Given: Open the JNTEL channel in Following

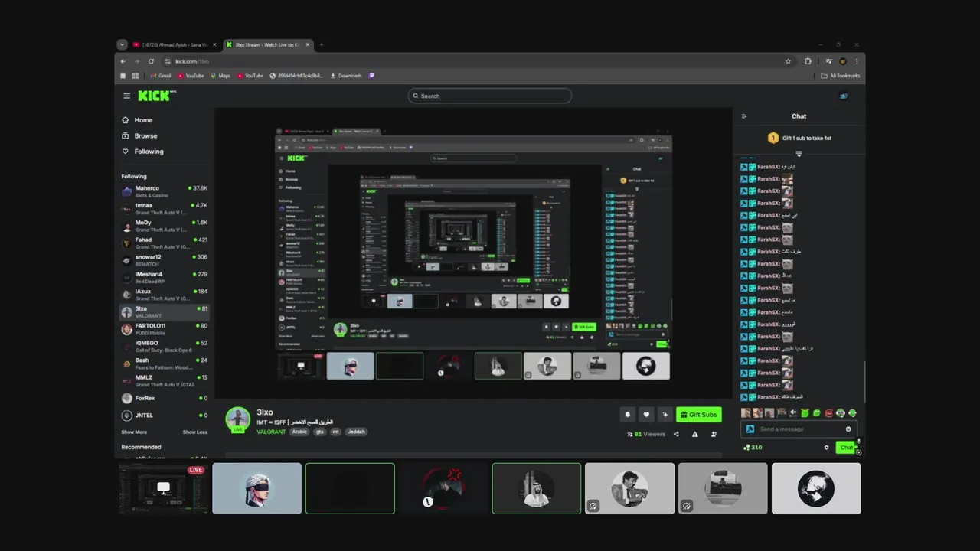Looking at the screenshot, I should (164, 416).
